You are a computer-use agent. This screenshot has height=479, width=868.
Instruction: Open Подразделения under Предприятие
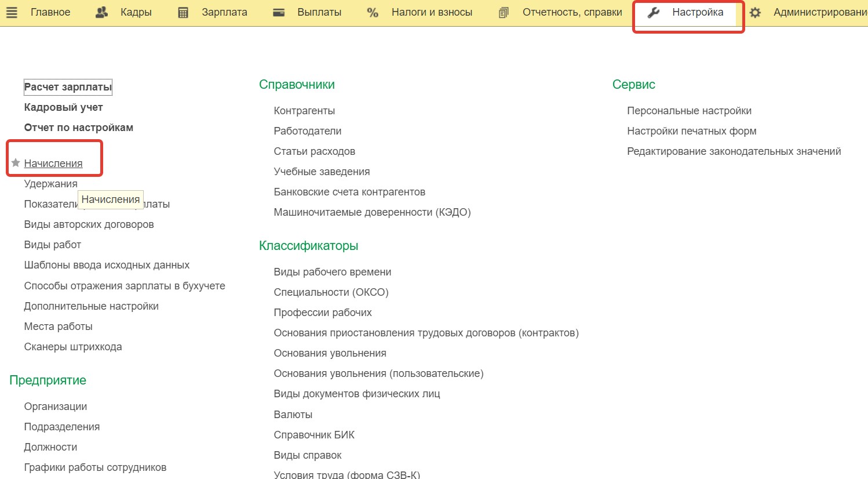[x=62, y=427]
